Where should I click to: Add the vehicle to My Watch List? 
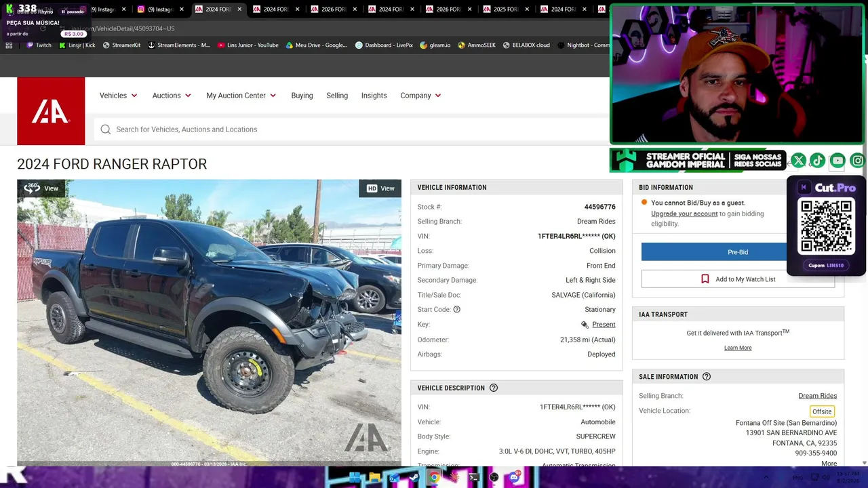[738, 279]
